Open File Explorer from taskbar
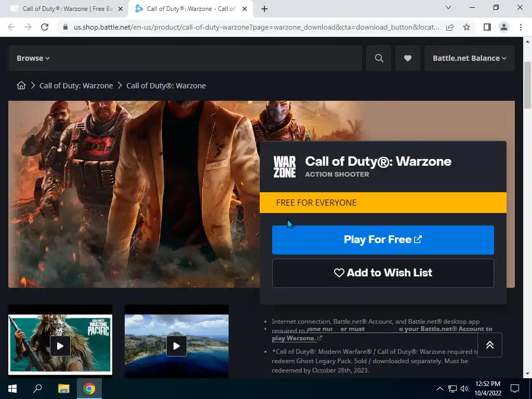The width and height of the screenshot is (532, 399). click(x=63, y=389)
